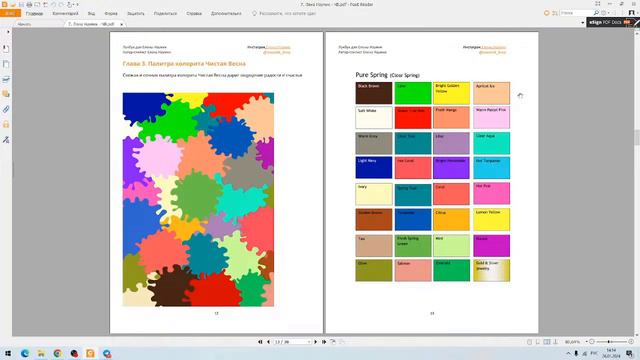Click the zoom in plus button
The height and width of the screenshot is (360, 640).
tap(631, 342)
